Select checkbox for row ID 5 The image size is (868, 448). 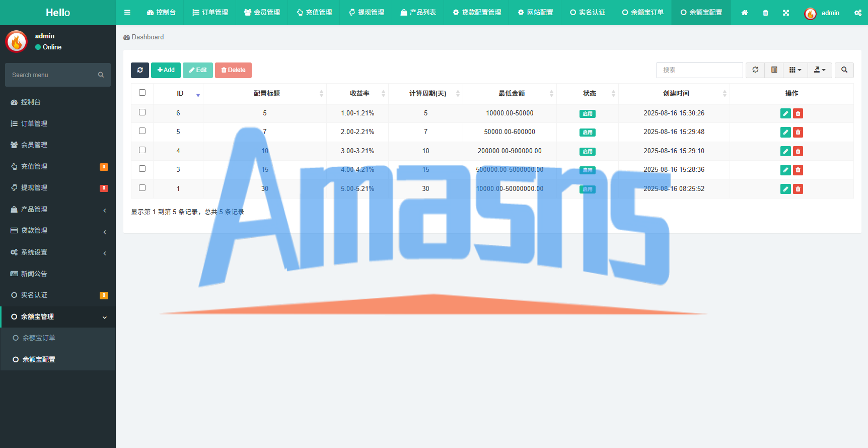142,131
